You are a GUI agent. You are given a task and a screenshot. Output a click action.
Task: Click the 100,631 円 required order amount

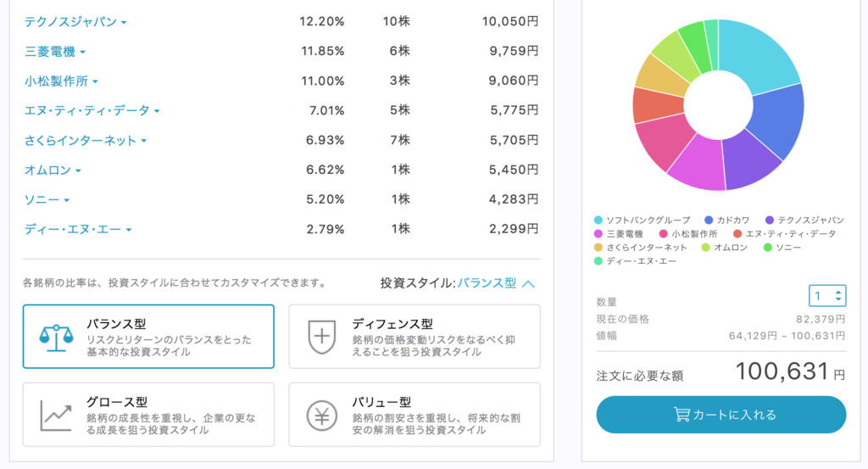(790, 371)
